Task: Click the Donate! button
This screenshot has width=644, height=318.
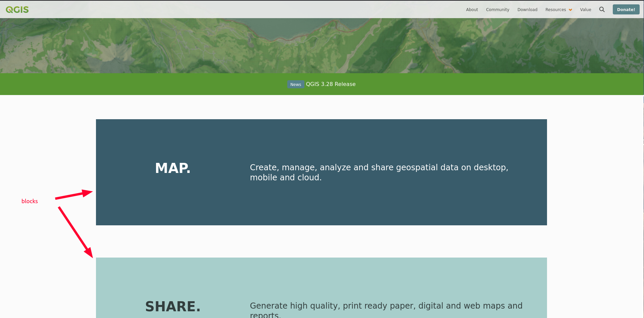Action: click(626, 9)
